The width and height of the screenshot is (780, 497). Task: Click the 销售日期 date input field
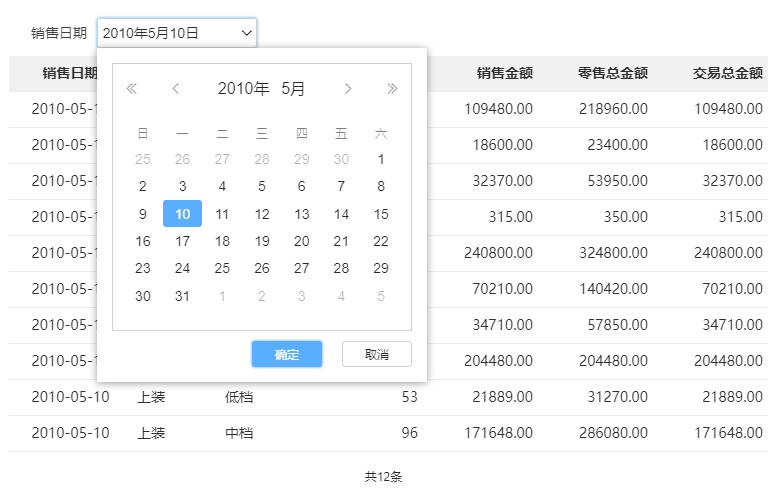point(165,33)
